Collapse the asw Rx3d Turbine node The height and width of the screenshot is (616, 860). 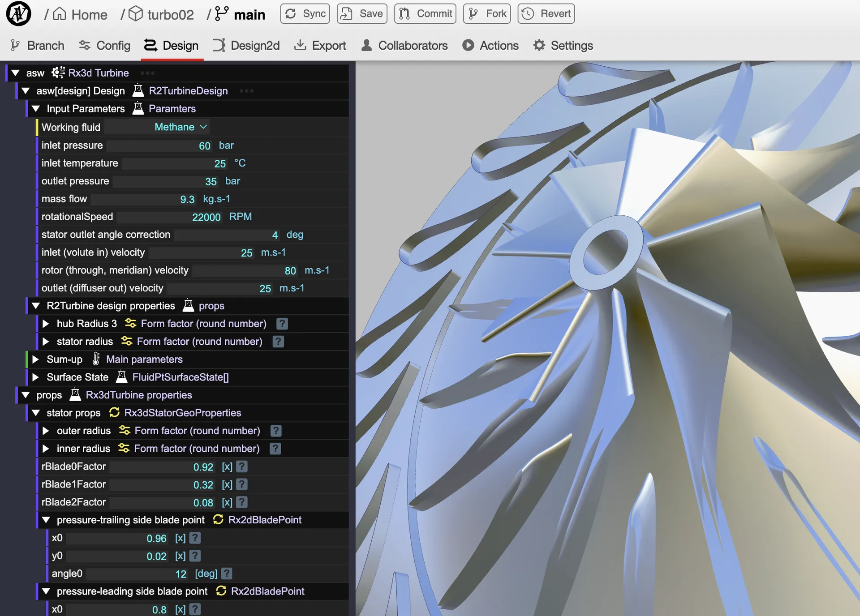16,73
